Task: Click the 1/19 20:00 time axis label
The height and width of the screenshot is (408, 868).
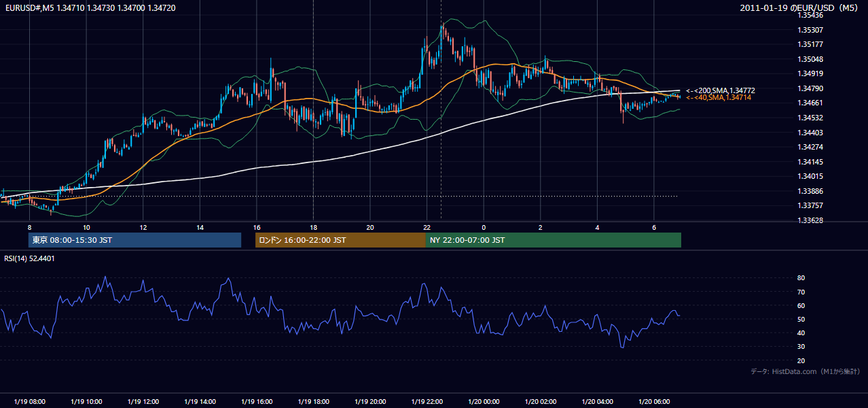Action: (x=370, y=401)
